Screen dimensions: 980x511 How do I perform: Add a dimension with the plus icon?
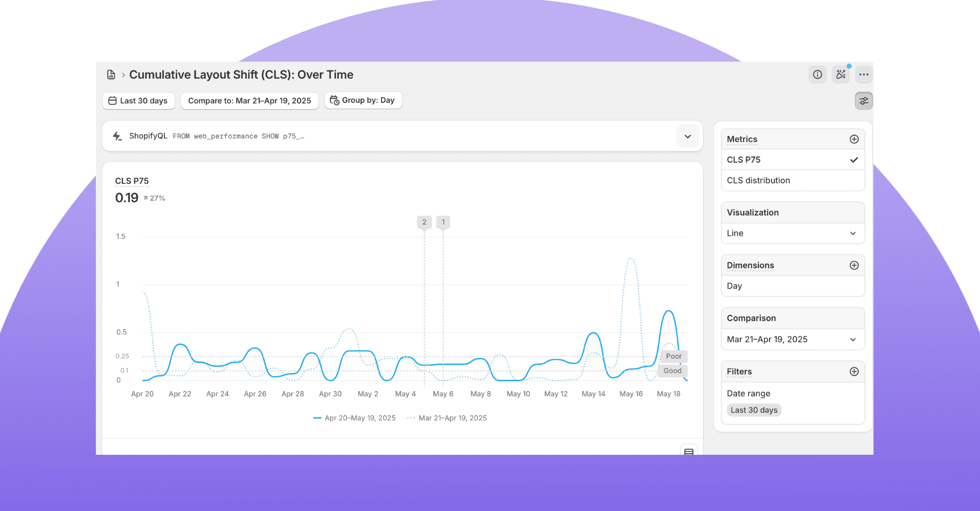(x=854, y=265)
